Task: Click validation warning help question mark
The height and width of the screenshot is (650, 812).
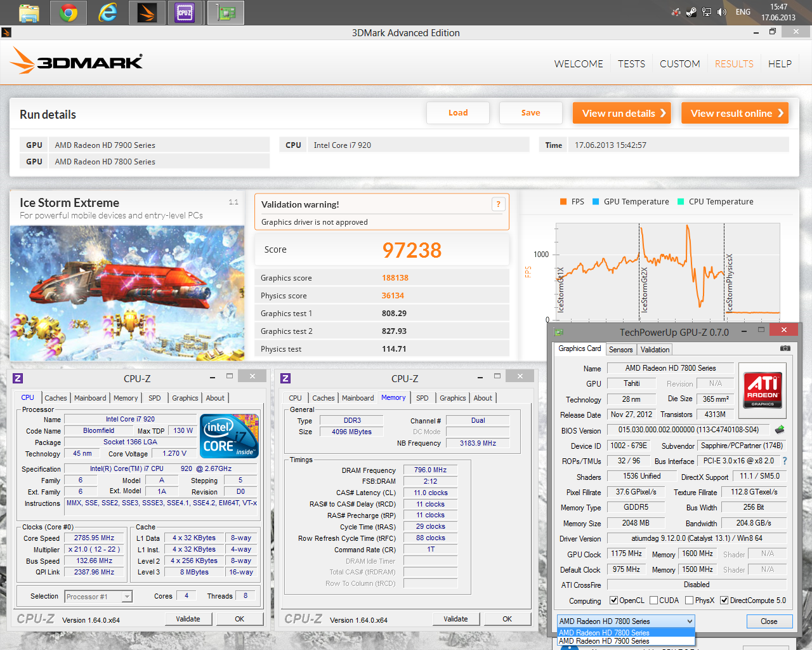Action: click(x=498, y=204)
